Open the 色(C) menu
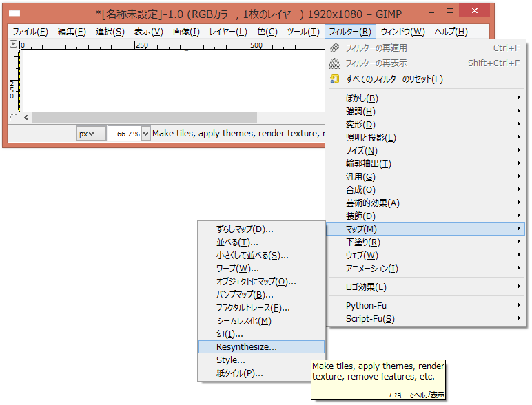The width and height of the screenshot is (532, 405). [267, 32]
